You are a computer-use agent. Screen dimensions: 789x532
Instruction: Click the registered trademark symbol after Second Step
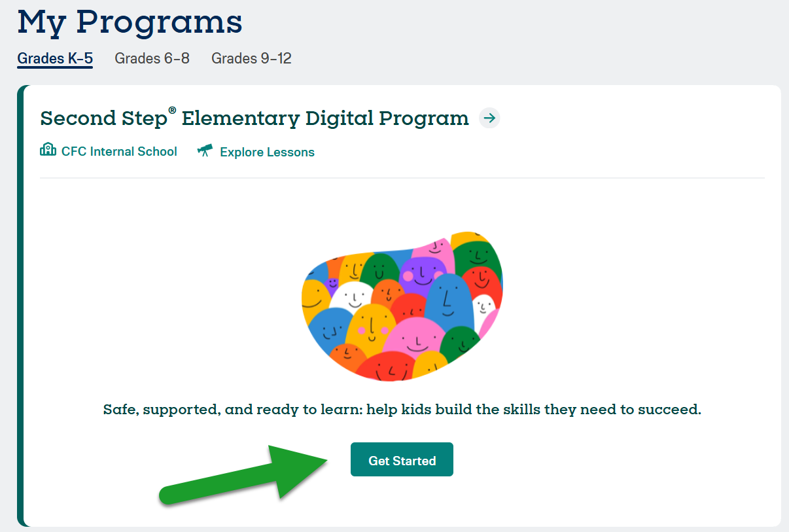pyautogui.click(x=172, y=111)
